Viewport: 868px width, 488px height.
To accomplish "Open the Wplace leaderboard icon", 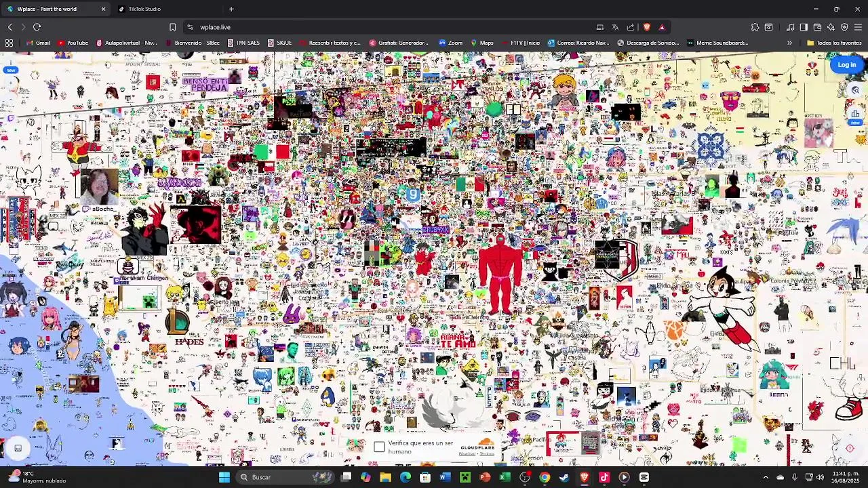I will 855,114.
